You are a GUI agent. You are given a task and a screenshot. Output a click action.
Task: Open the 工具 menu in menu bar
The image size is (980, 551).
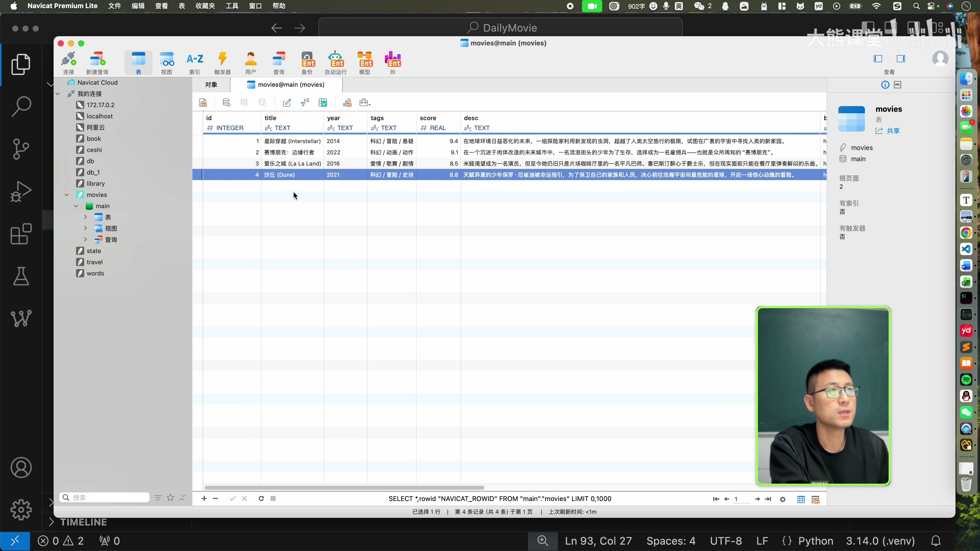(x=232, y=6)
